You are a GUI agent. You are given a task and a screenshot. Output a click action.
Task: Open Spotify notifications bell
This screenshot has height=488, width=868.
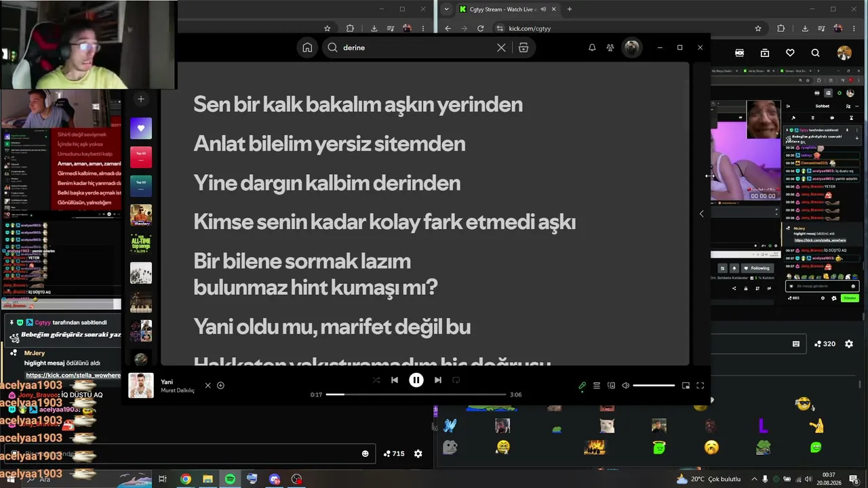(592, 47)
